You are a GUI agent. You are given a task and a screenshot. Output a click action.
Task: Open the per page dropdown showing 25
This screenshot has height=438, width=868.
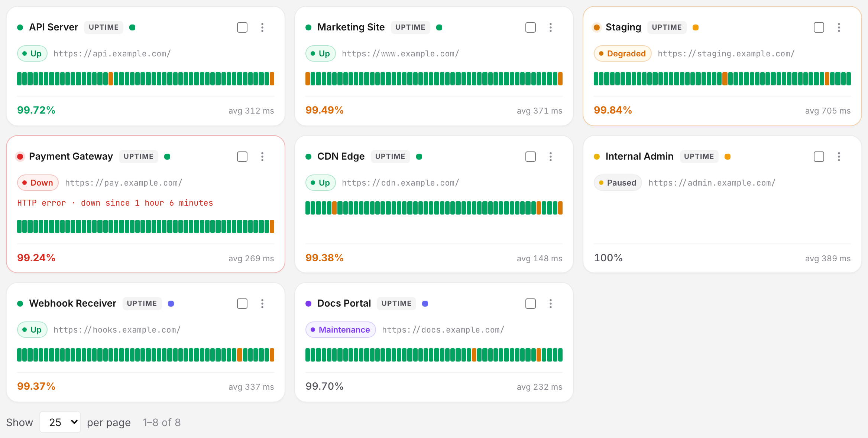tap(60, 422)
